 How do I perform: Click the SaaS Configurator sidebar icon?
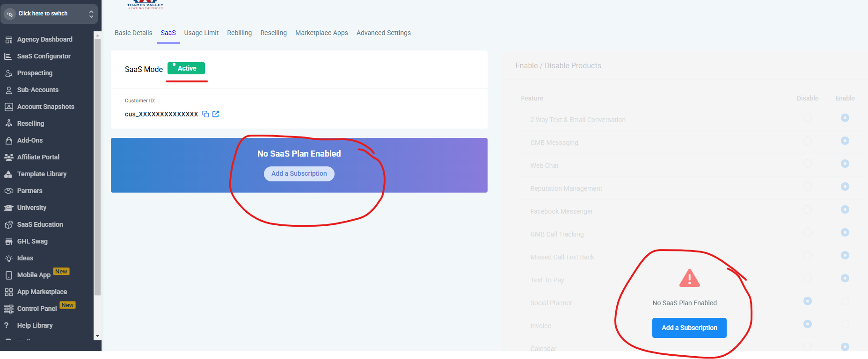(8, 57)
